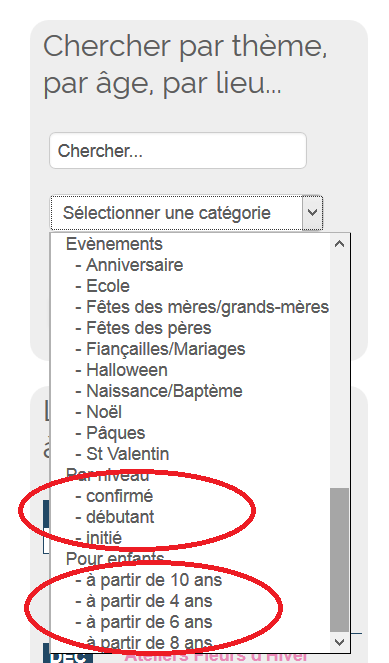Click the Chercher search input field

tap(178, 151)
